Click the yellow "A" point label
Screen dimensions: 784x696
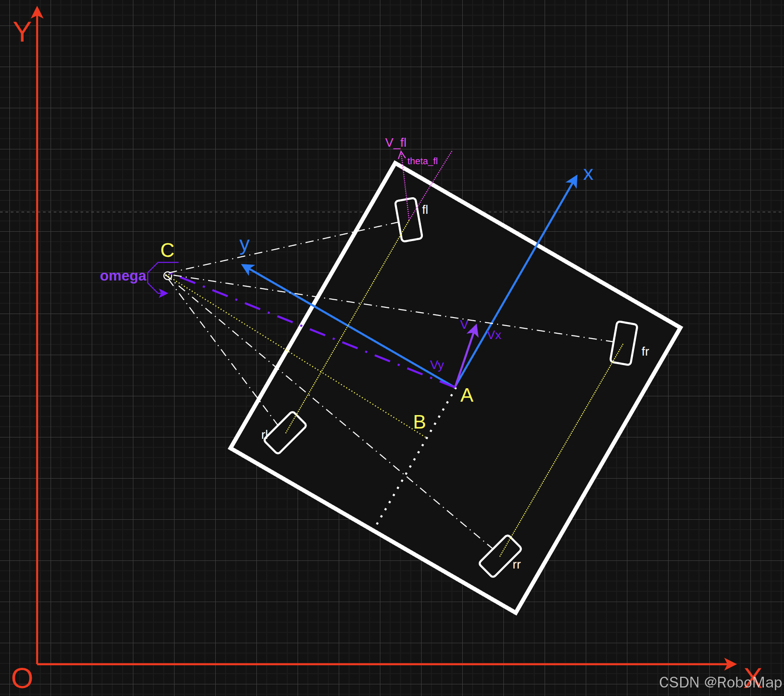coord(467,395)
